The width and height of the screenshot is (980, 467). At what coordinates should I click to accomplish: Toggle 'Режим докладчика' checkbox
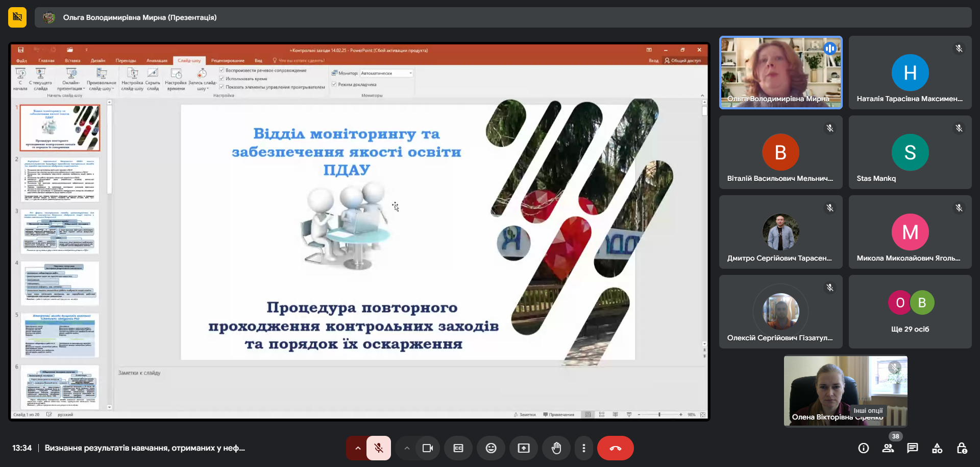(x=334, y=84)
